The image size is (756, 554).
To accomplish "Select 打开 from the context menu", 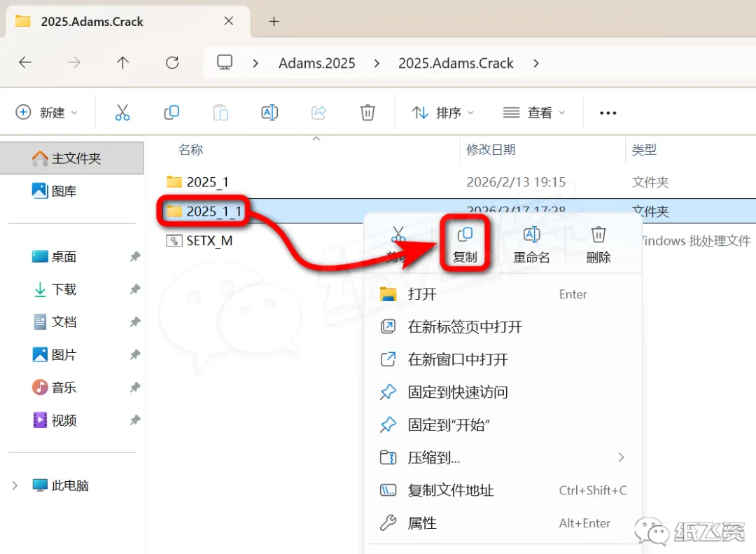I will click(x=503, y=294).
